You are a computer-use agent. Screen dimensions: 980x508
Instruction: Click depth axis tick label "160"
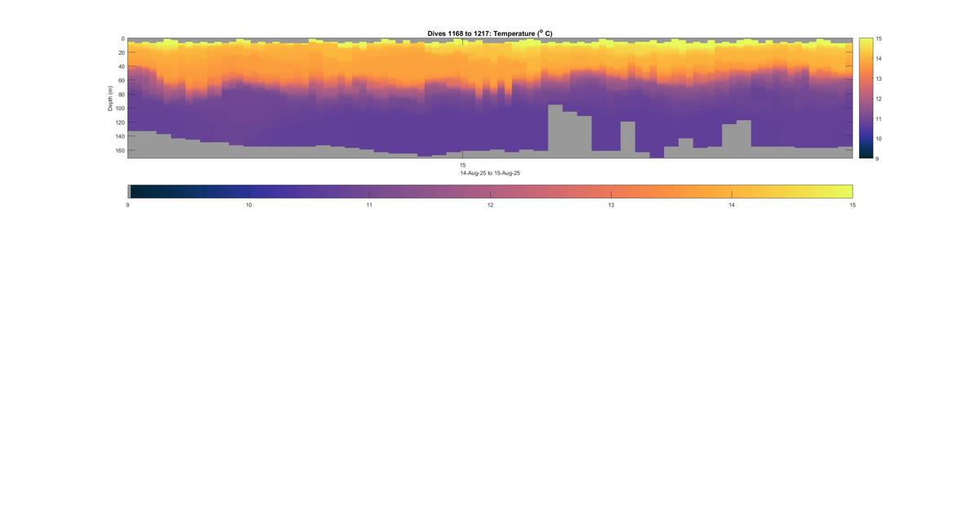[119, 150]
